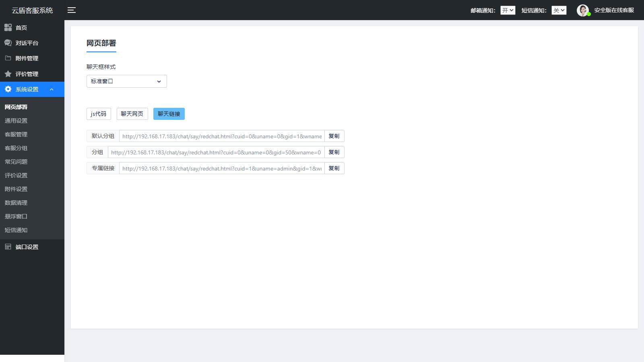
Task: Select the 聊天链接 tab
Action: [x=169, y=114]
